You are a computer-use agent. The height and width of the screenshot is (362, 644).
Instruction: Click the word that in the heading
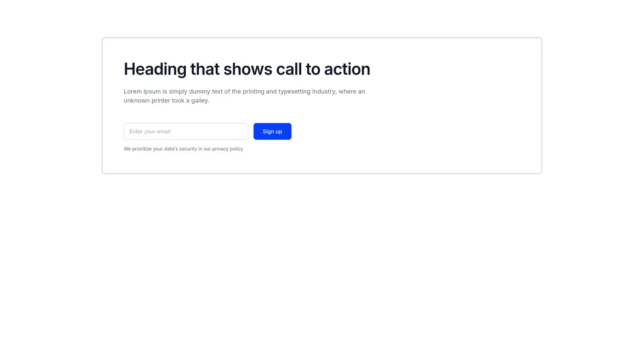coord(205,69)
